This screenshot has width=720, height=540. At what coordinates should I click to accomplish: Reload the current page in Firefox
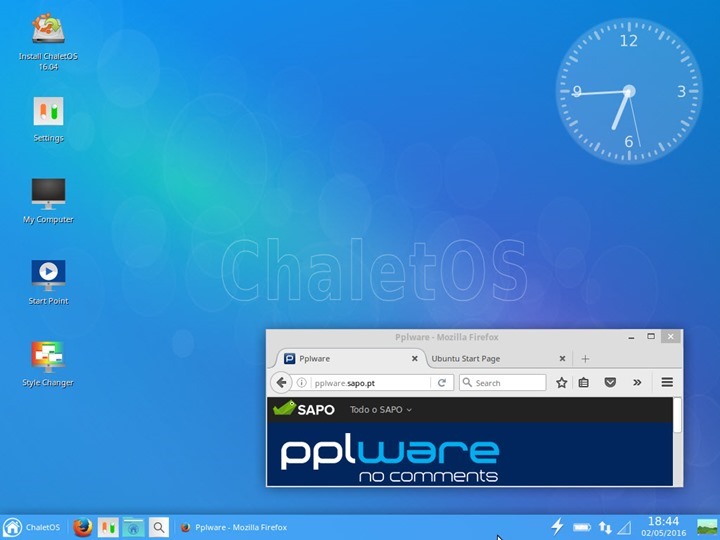coord(442,382)
